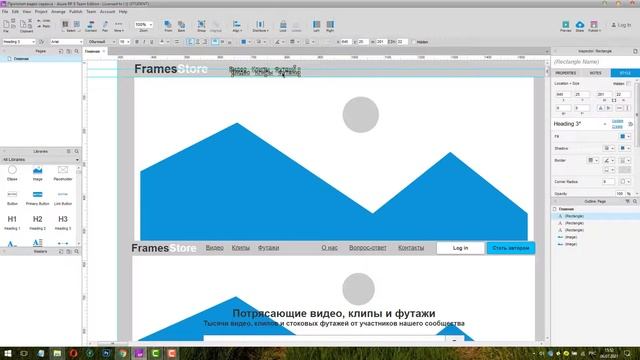Check the Hidden checkbox in style toolbar
640x360 pixels.
[413, 42]
